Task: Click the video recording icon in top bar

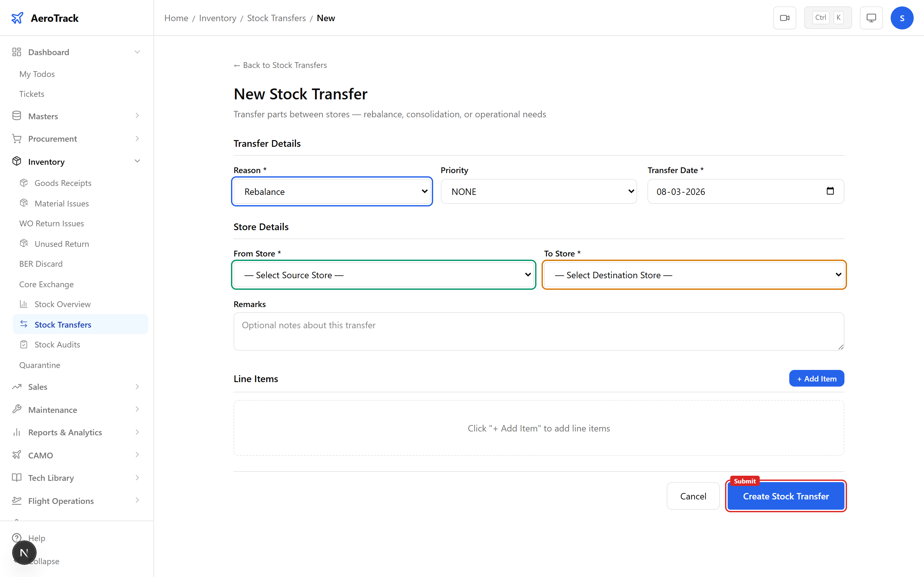Action: point(785,18)
